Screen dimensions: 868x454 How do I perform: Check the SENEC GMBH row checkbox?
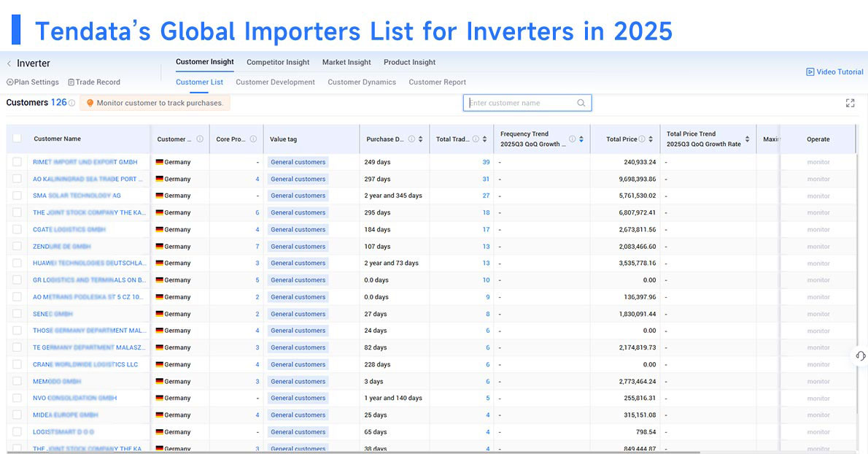click(x=18, y=314)
